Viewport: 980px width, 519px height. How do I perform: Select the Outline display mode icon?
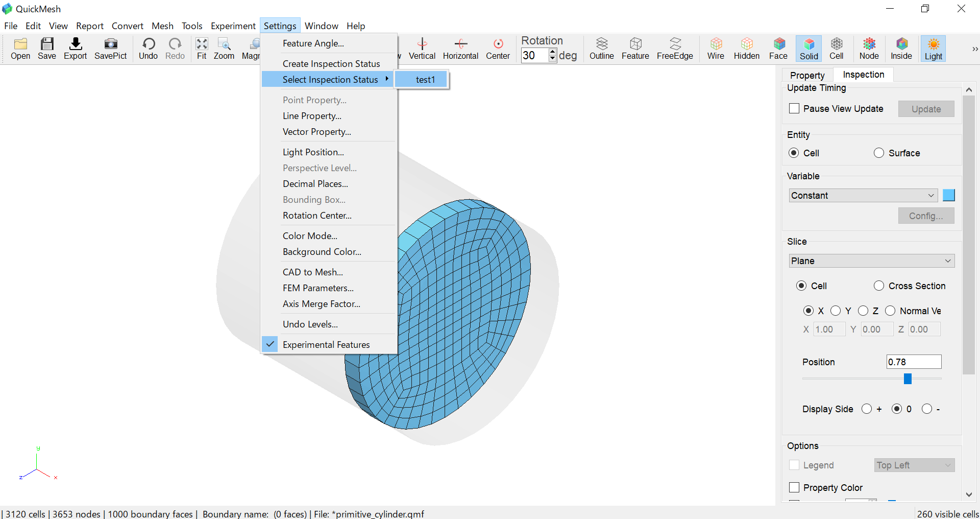pos(602,49)
